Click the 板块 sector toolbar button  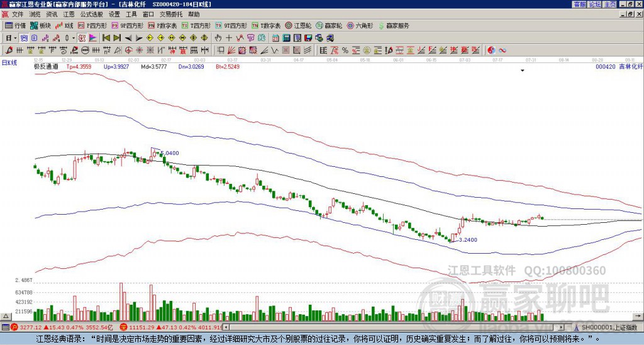pos(41,26)
